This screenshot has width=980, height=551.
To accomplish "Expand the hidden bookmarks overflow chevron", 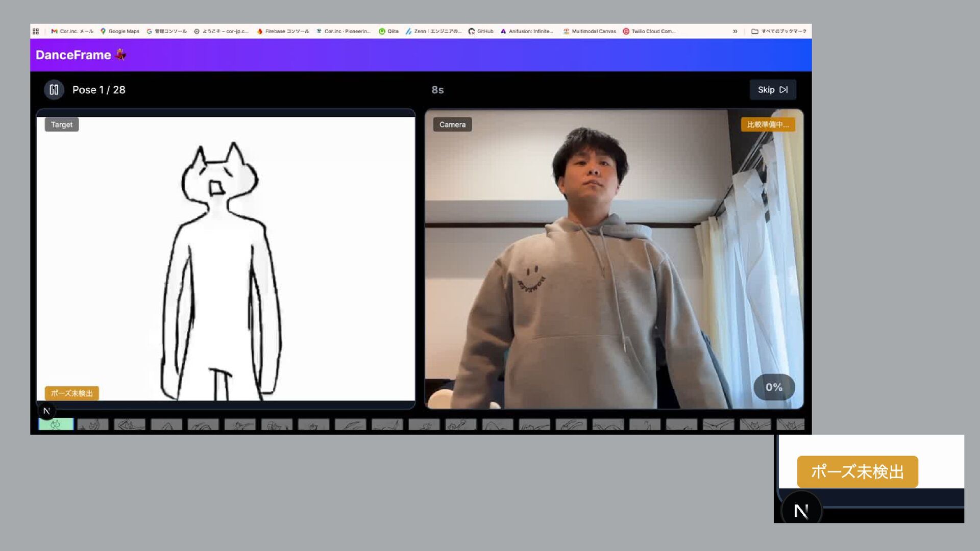I will [x=735, y=31].
